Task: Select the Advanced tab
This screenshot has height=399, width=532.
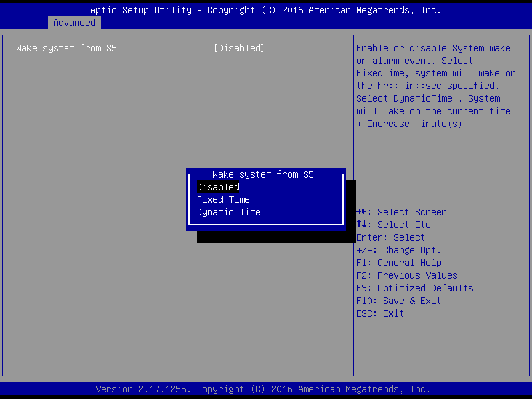Action: (74, 23)
